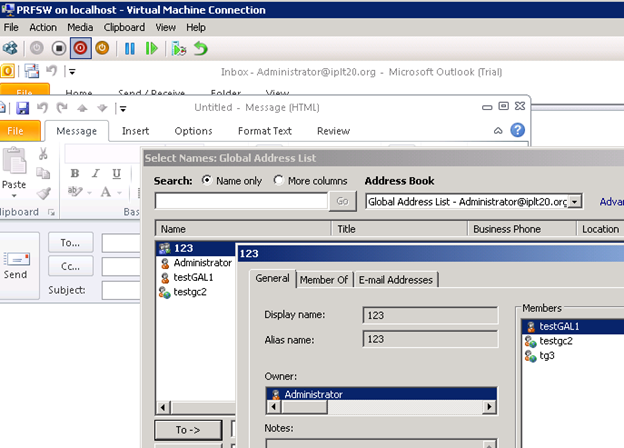Click right arrow of Owner list scrollbar
624x448 pixels.
(489, 407)
